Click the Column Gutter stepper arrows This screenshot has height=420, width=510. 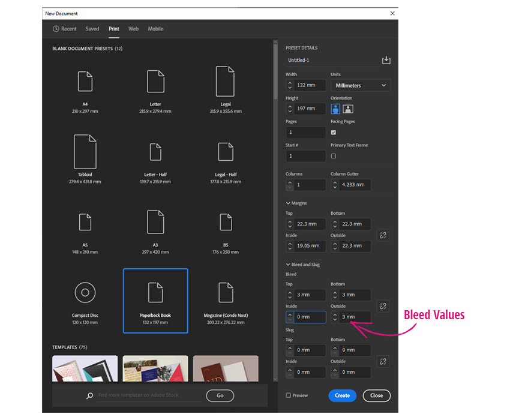coord(335,185)
